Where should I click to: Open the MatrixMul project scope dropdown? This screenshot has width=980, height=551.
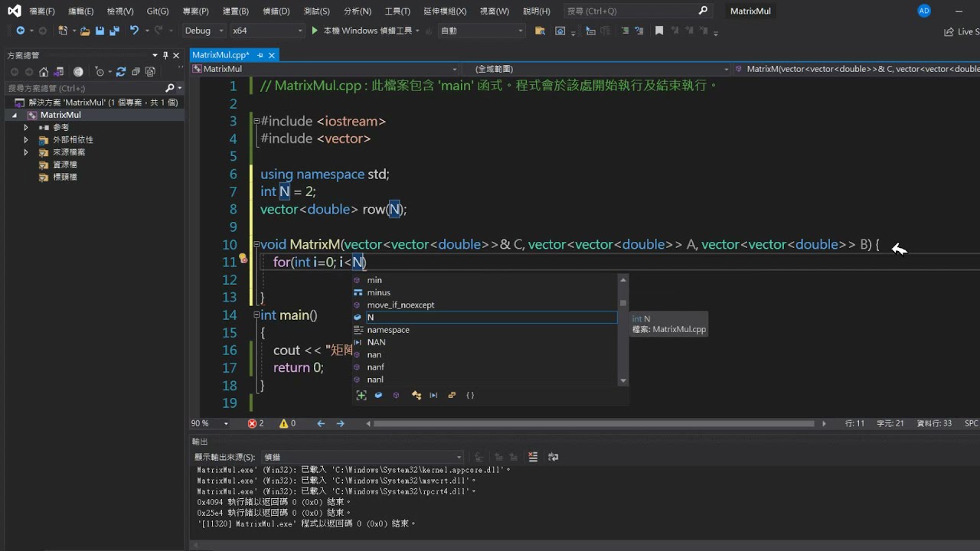click(325, 68)
